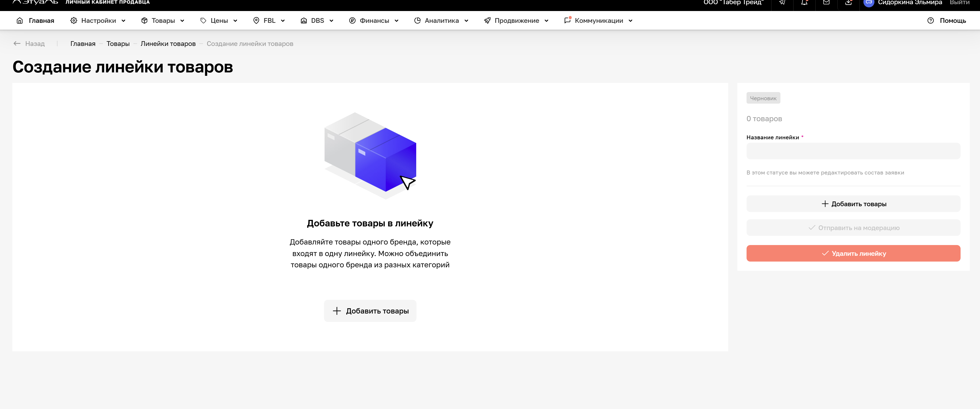Click the question mark icon beside Помощь
Viewport: 980px width, 409px height.
tap(930, 20)
